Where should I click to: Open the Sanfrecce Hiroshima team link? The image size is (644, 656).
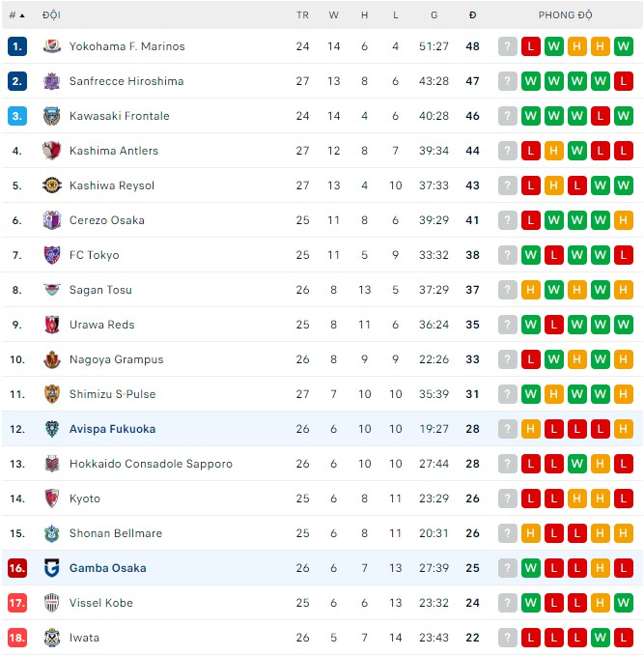tap(126, 81)
